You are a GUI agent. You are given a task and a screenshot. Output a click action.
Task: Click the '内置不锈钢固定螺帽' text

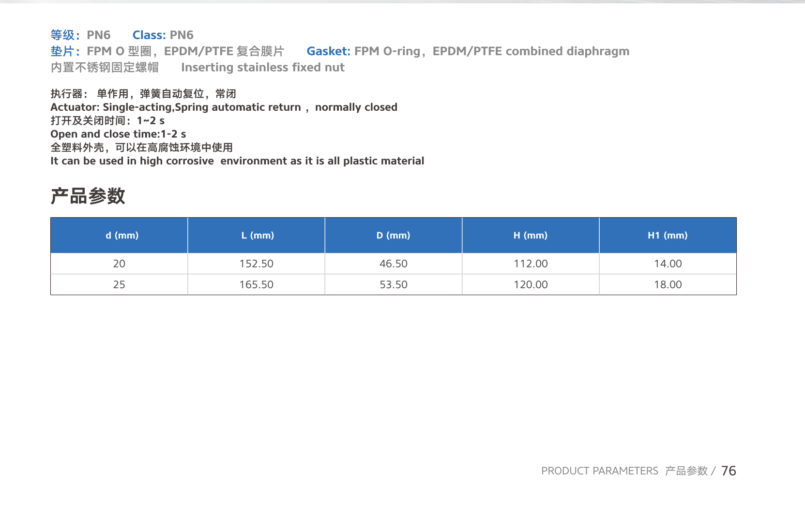[x=105, y=67]
